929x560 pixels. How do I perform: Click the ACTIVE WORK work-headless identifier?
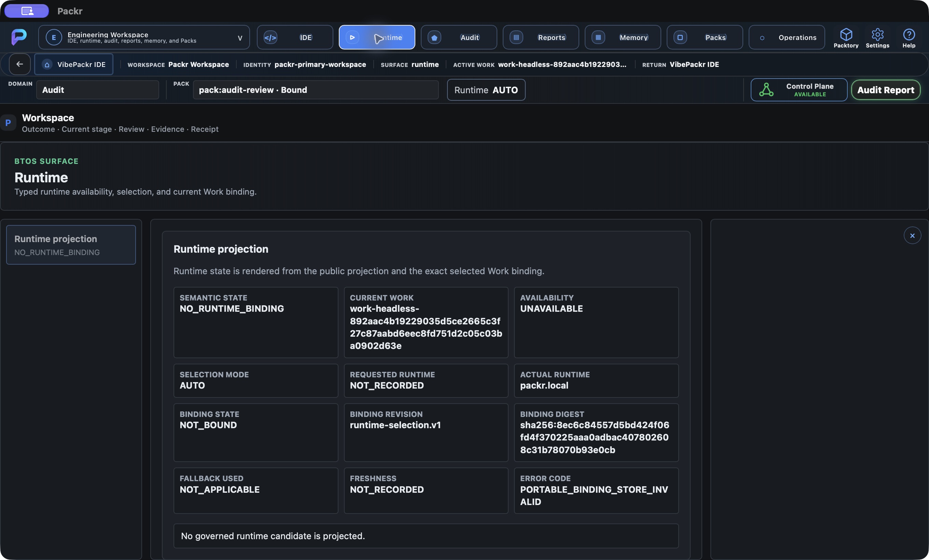pyautogui.click(x=540, y=65)
